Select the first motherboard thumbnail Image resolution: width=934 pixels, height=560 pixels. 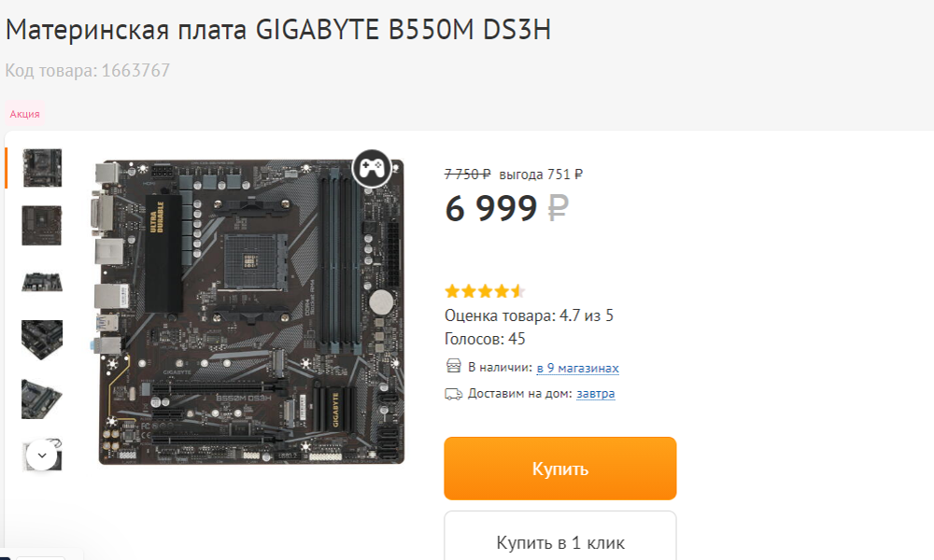point(42,168)
